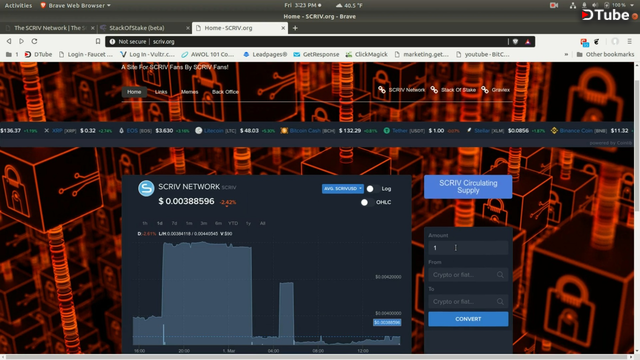Viewport: 640px width, 360px height.
Task: Open the Graviex header link
Action: coord(500,90)
